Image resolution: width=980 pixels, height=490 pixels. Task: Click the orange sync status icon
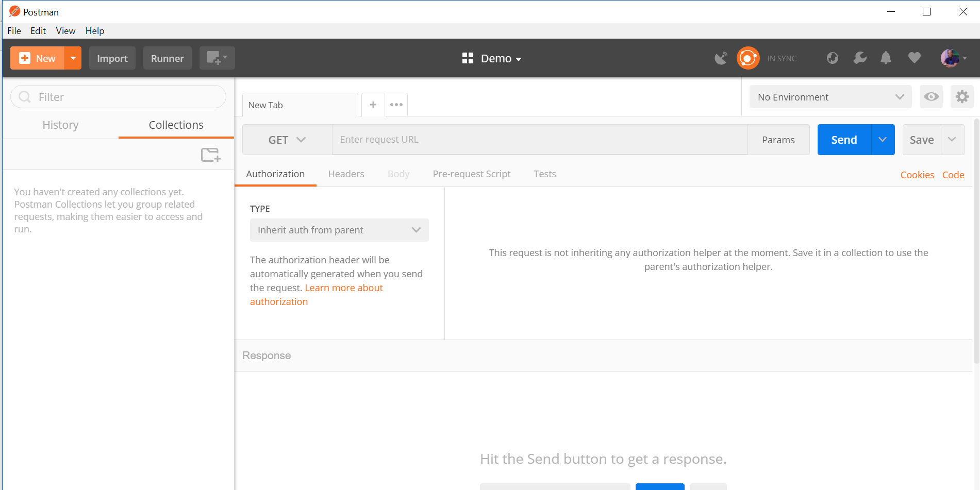[x=748, y=58]
